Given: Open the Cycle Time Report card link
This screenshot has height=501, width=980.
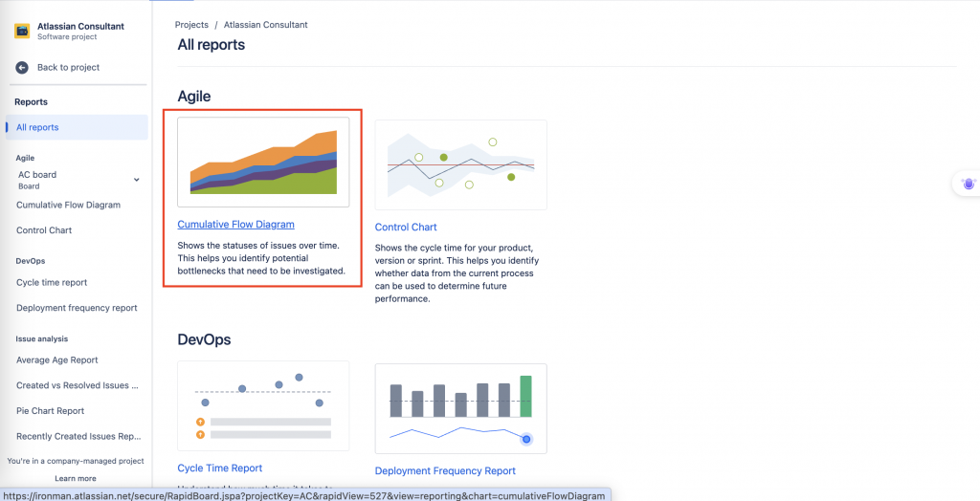Looking at the screenshot, I should coord(220,468).
